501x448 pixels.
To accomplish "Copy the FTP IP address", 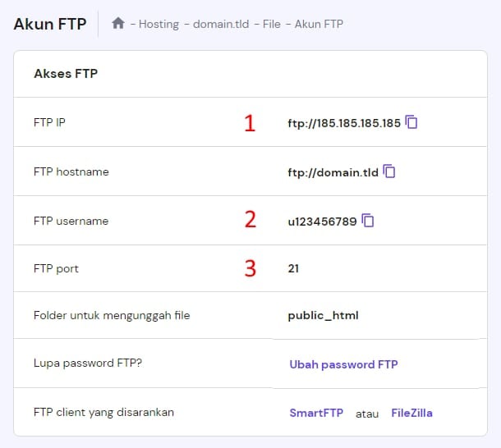I will pos(412,122).
